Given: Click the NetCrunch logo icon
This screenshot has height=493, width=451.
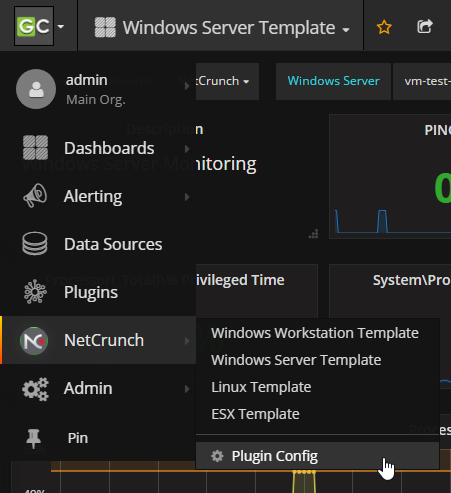Looking at the screenshot, I should (x=34, y=341).
